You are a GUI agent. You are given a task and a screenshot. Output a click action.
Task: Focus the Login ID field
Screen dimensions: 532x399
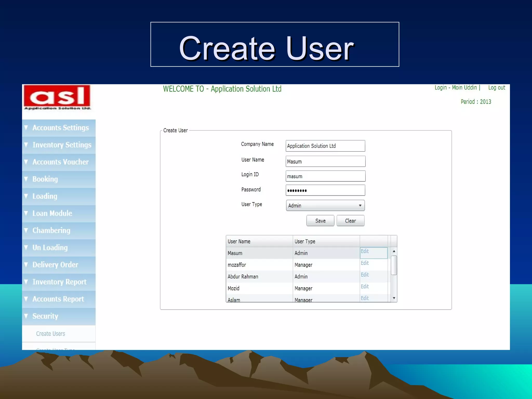coord(325,176)
